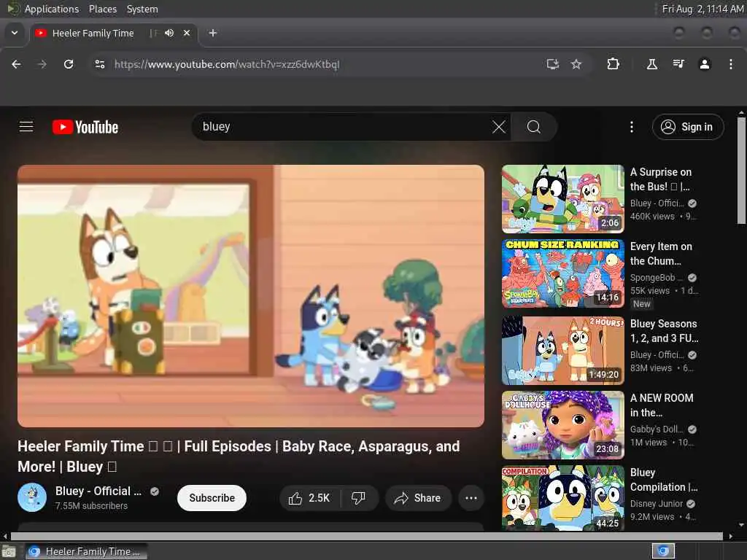The image size is (747, 560).
Task: Click the clock showing Fri Aug 2
Action: (703, 9)
